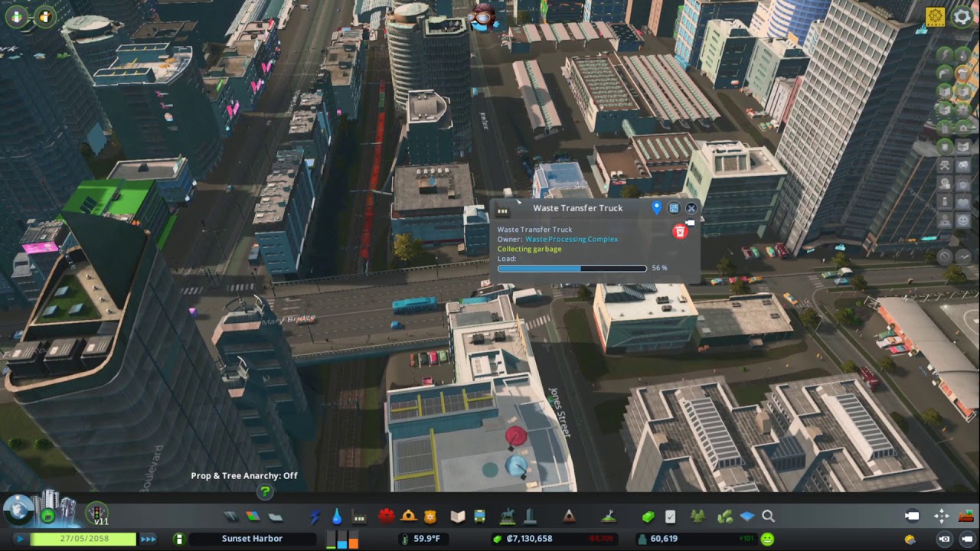Open the Economy green cash panel
980x551 pixels.
[648, 517]
